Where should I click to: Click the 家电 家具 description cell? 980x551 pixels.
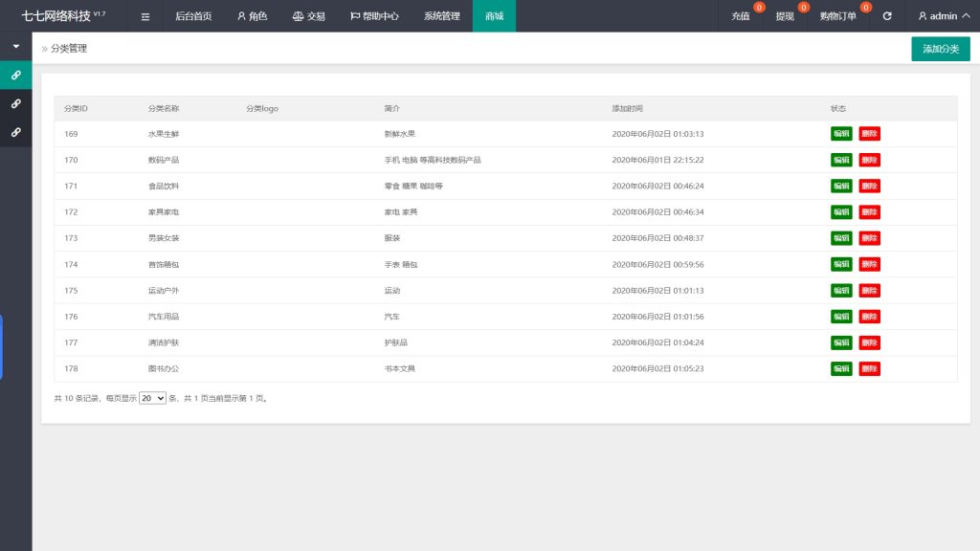401,212
